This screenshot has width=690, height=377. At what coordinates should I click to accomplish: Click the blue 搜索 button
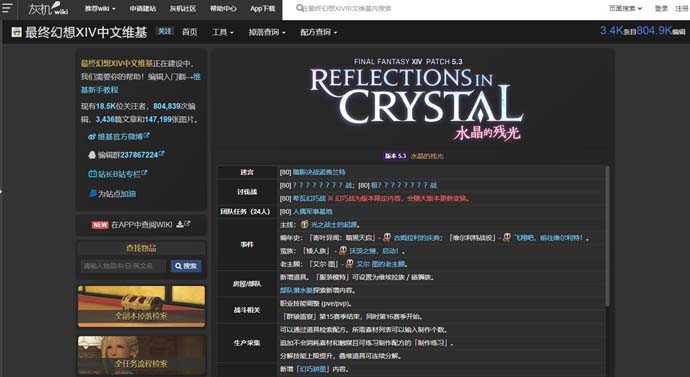point(186,266)
